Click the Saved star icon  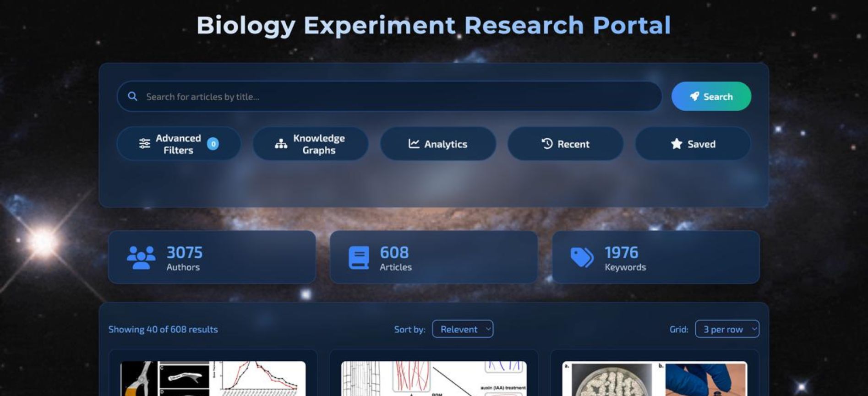(676, 144)
